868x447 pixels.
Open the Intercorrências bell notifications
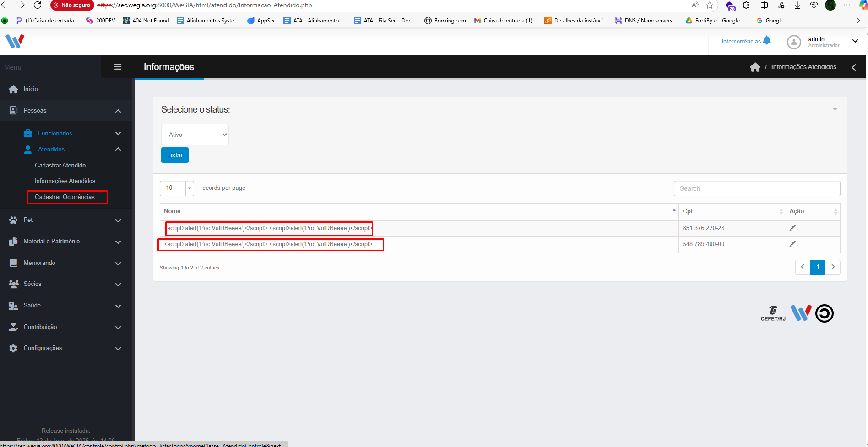pos(767,40)
